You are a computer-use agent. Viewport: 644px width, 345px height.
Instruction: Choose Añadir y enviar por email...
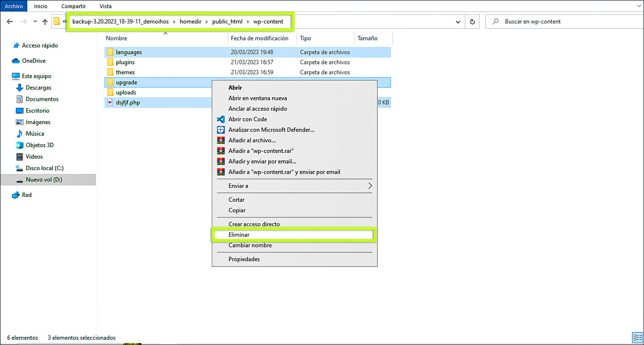coord(295,161)
